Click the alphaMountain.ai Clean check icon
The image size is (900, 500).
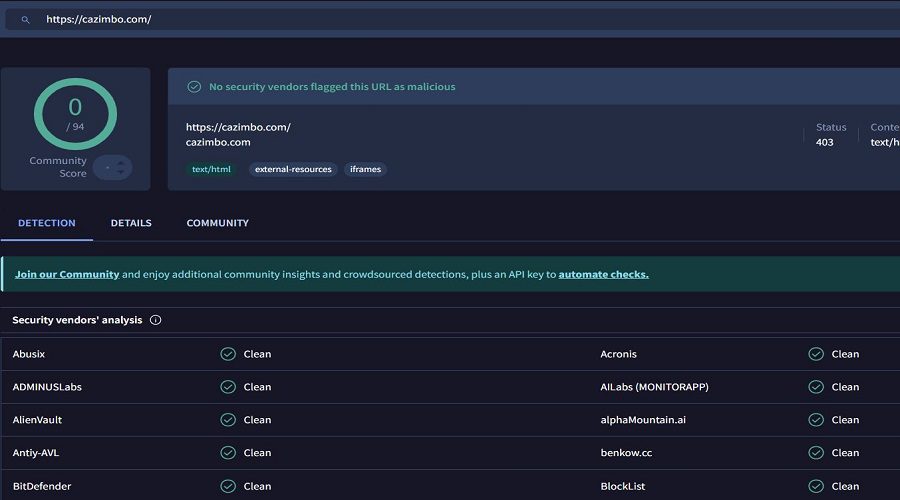pyautogui.click(x=816, y=420)
